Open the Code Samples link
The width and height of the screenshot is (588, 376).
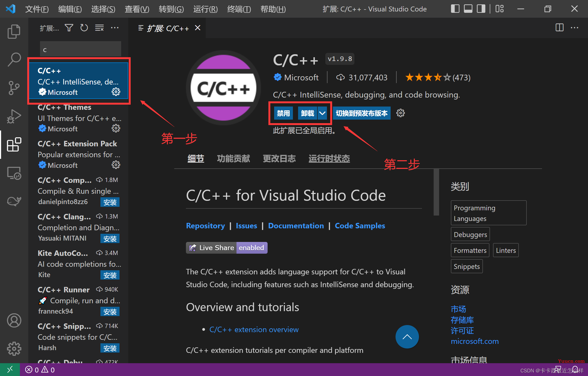click(x=360, y=226)
